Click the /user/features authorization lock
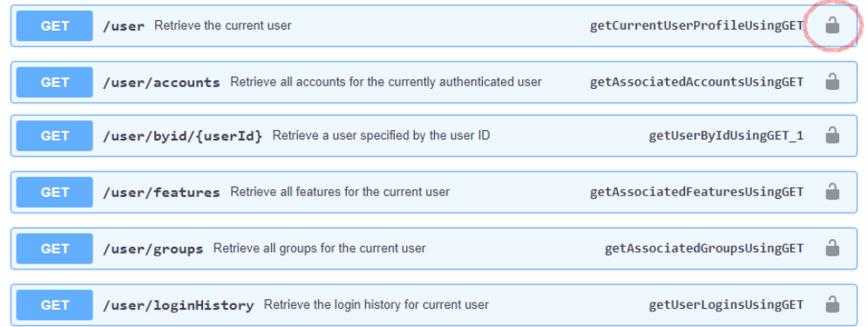 pyautogui.click(x=832, y=192)
